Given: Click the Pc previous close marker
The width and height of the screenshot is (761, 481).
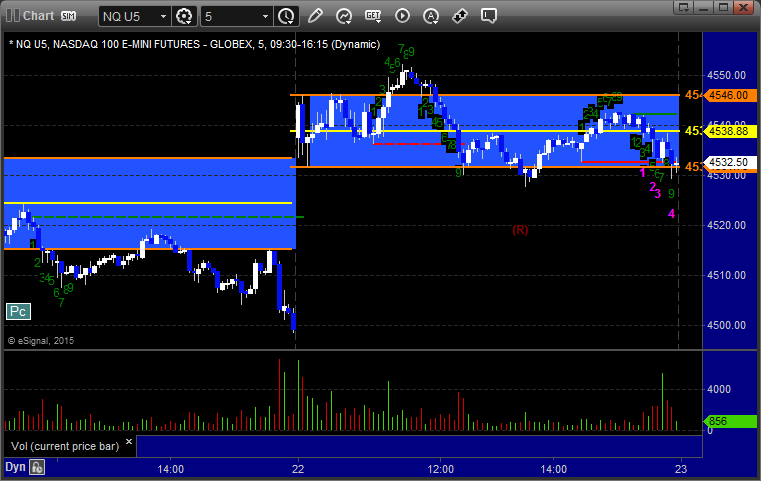Looking at the screenshot, I should [18, 312].
